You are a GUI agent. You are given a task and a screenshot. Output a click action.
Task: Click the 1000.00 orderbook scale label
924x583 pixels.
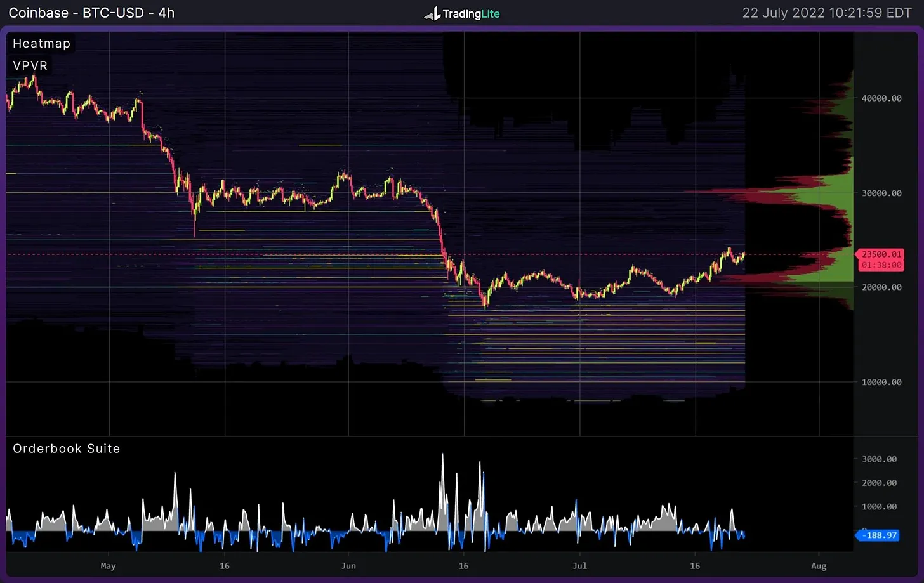tap(879, 506)
